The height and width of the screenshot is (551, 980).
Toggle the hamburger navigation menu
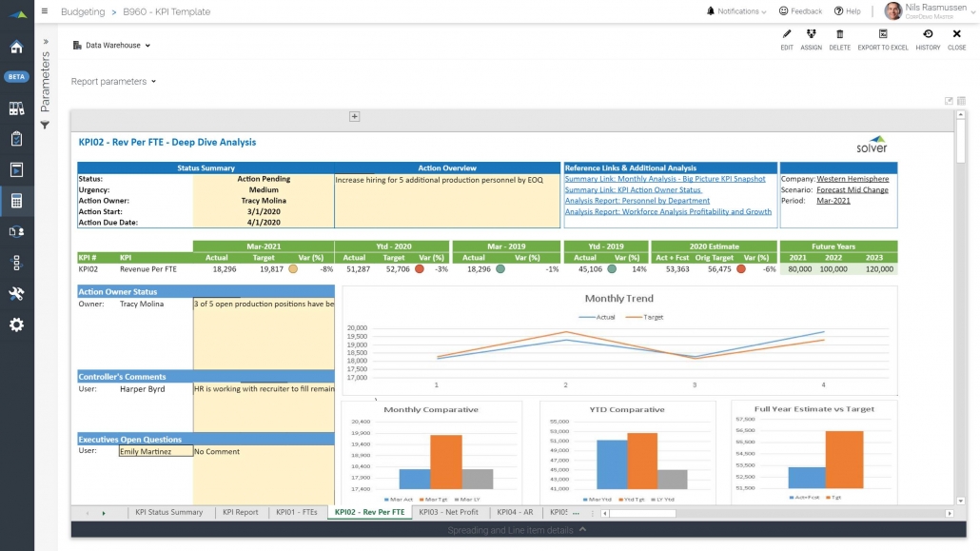pyautogui.click(x=45, y=11)
